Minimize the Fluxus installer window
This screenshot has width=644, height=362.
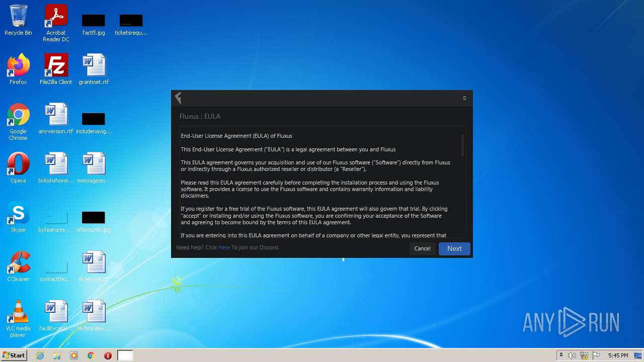click(x=464, y=98)
